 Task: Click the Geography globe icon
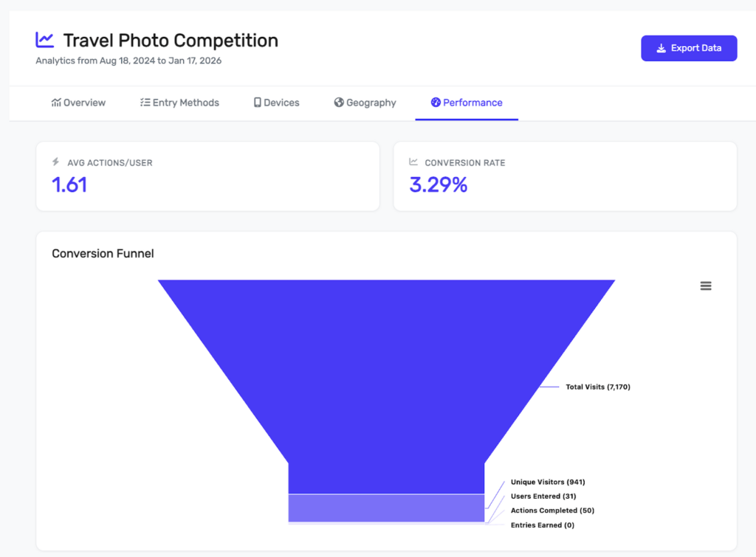(x=339, y=103)
